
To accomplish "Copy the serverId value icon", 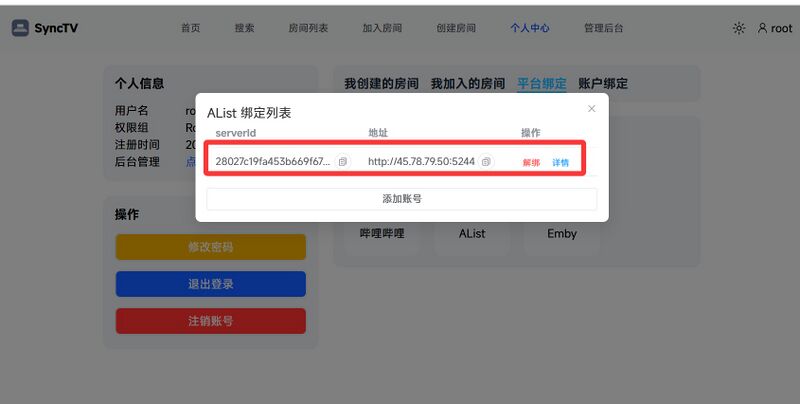I will [343, 162].
